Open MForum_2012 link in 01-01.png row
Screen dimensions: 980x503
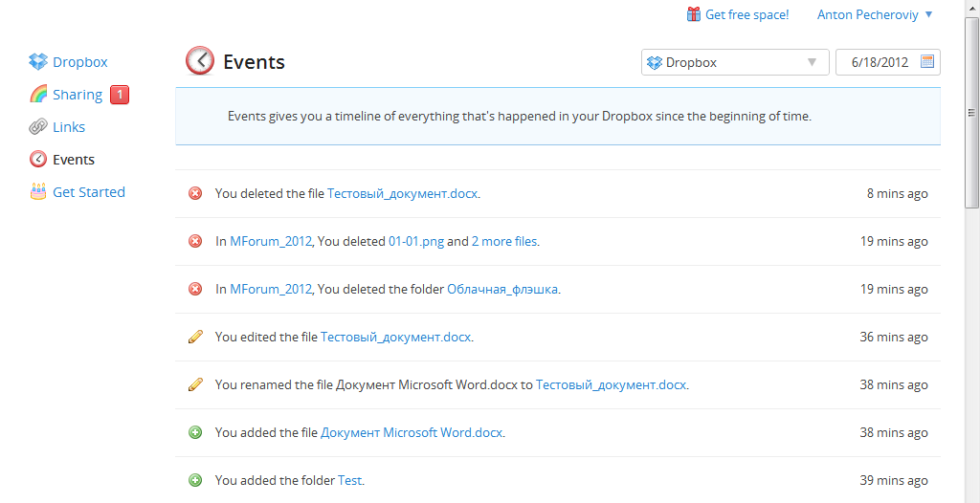[271, 241]
